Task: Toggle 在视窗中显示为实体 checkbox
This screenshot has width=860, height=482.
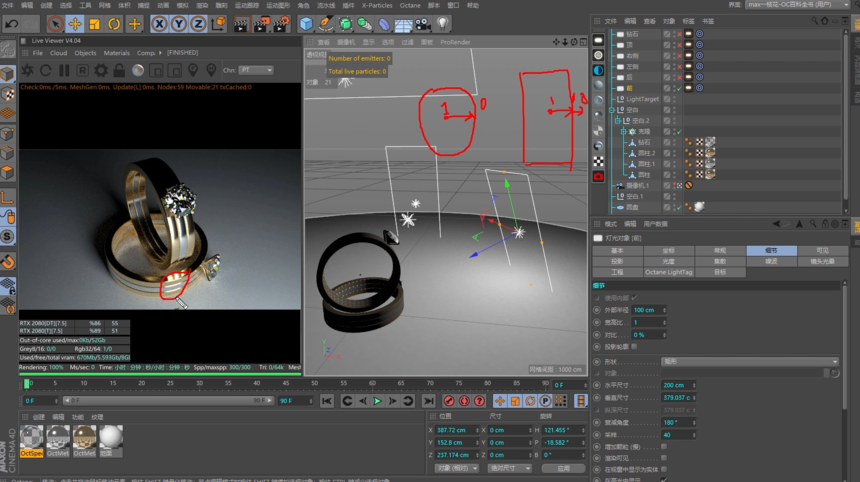Action: 664,469
